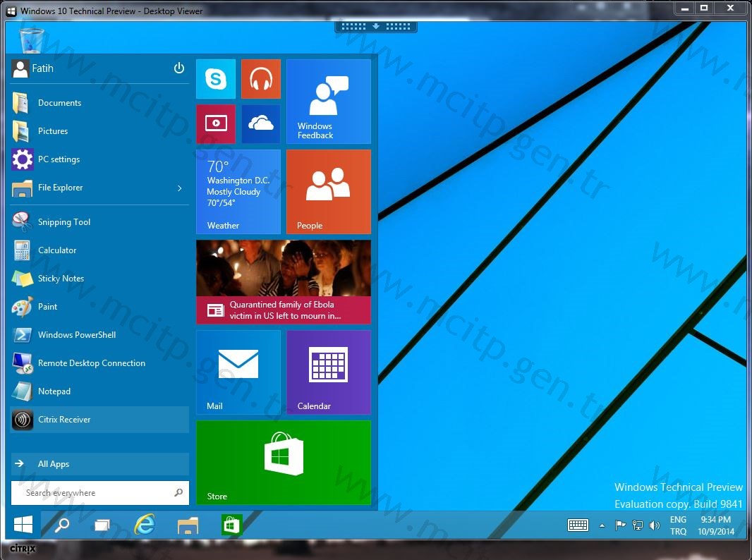Open Store from the taskbar
The height and width of the screenshot is (560, 752).
[231, 525]
